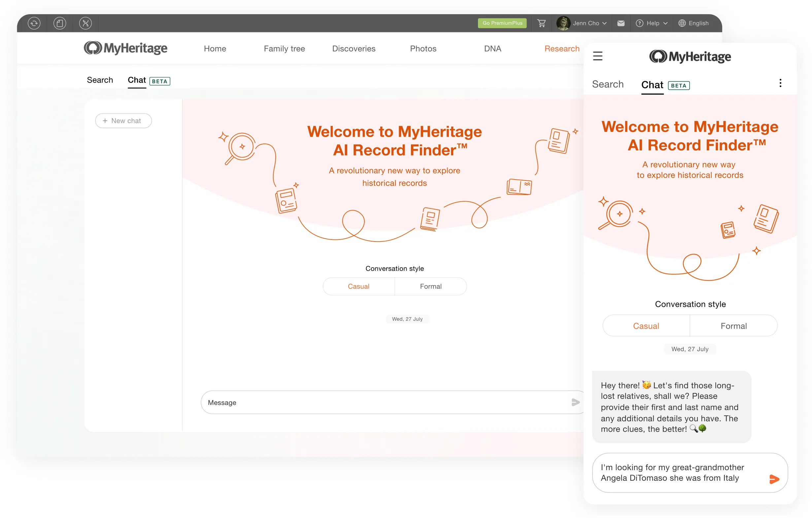The image size is (812, 518).
Task: Click the Help question mark icon
Action: tap(639, 23)
